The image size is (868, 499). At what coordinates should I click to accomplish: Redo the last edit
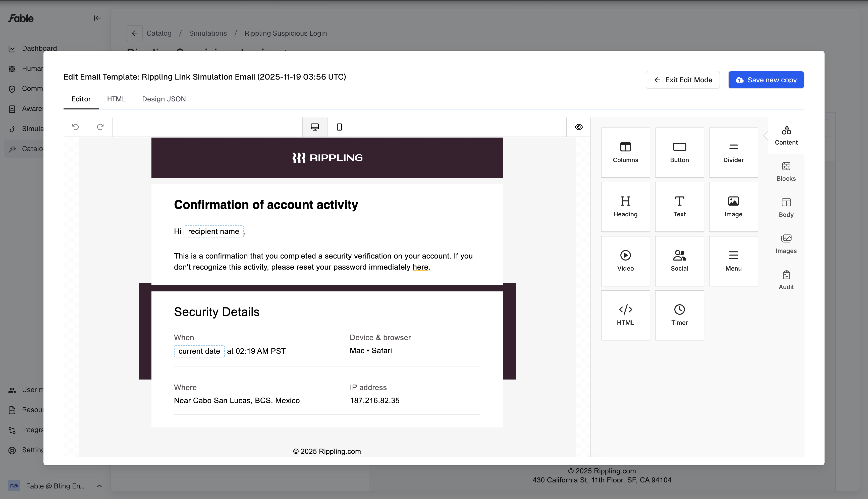(100, 127)
